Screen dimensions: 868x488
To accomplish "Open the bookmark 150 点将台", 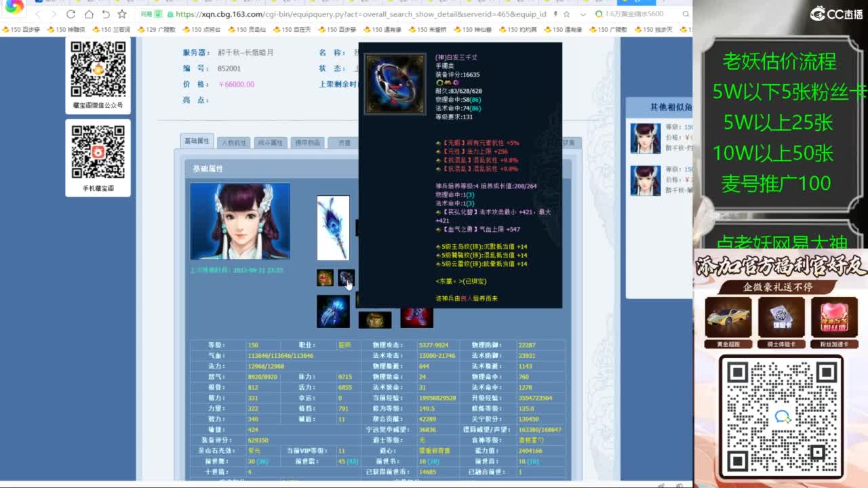I will tap(202, 29).
